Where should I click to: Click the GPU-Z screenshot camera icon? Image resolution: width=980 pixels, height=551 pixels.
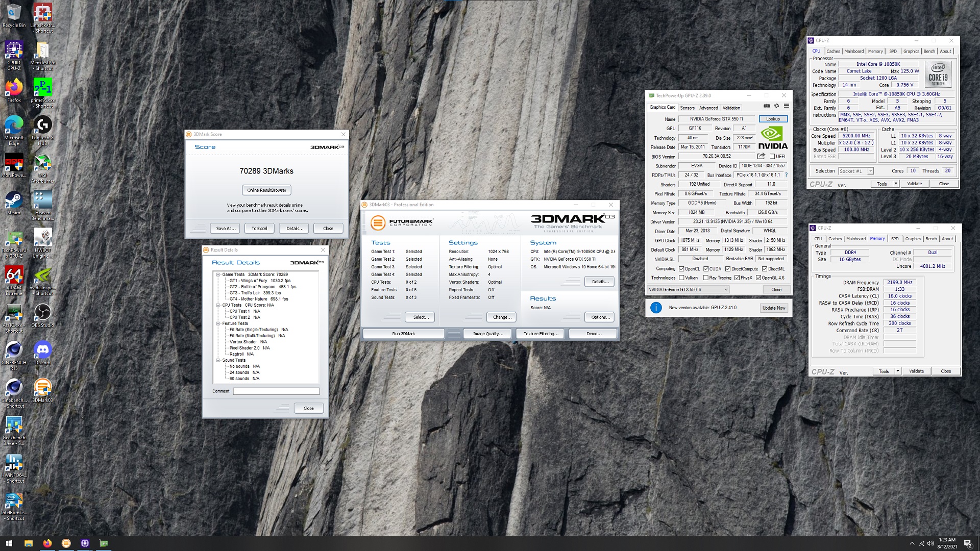(x=767, y=106)
